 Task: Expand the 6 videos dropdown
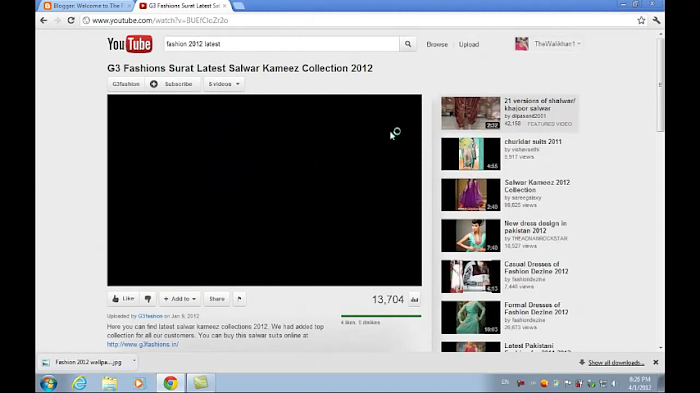pos(224,84)
